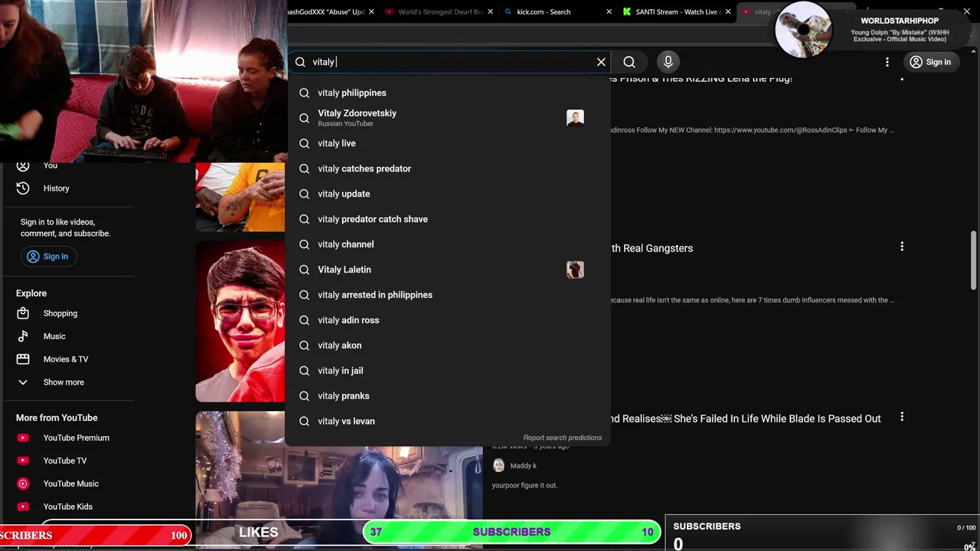This screenshot has height=551, width=980.
Task: Open Movies & TV in Explore section
Action: [x=67, y=359]
